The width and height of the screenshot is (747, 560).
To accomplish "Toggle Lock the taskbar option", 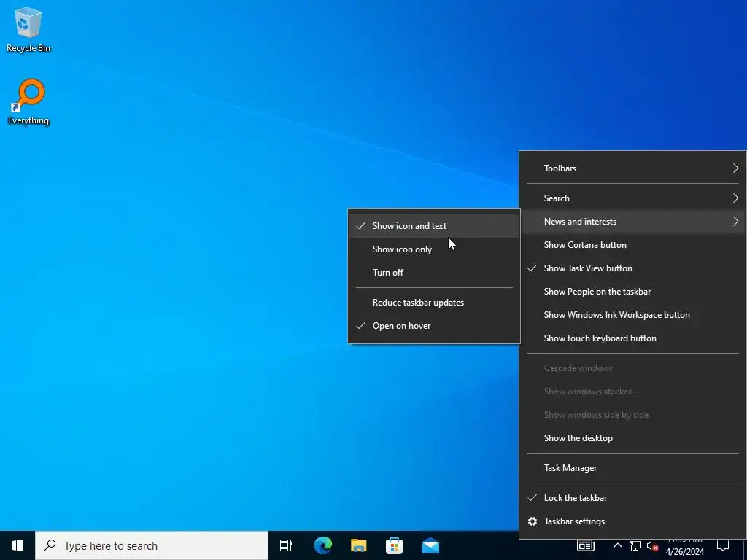I will (x=632, y=498).
